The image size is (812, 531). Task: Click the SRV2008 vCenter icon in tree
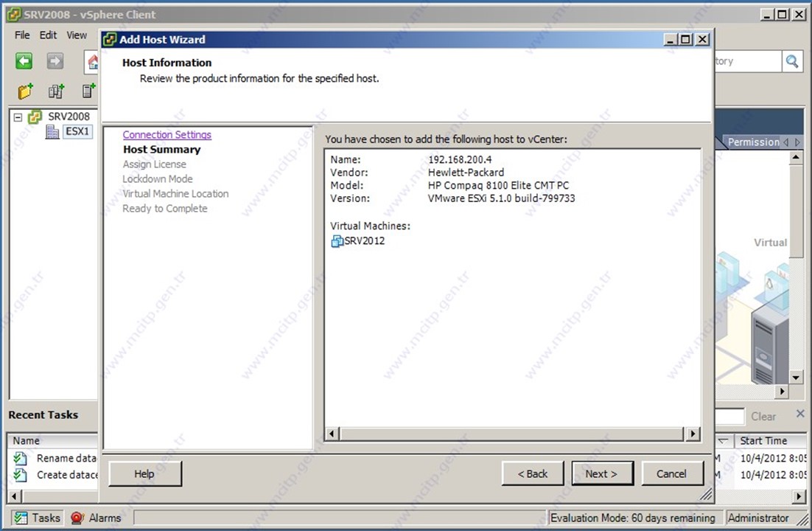35,117
